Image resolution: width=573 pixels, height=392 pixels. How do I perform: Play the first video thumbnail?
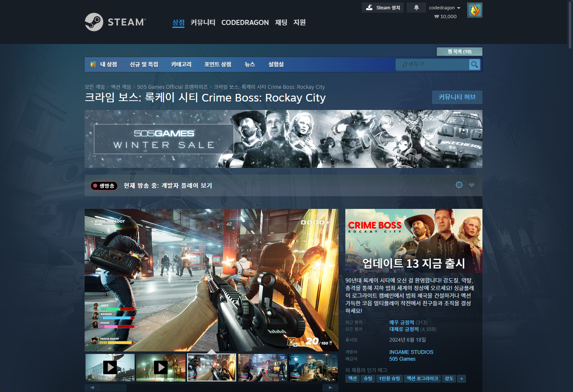pyautogui.click(x=110, y=367)
